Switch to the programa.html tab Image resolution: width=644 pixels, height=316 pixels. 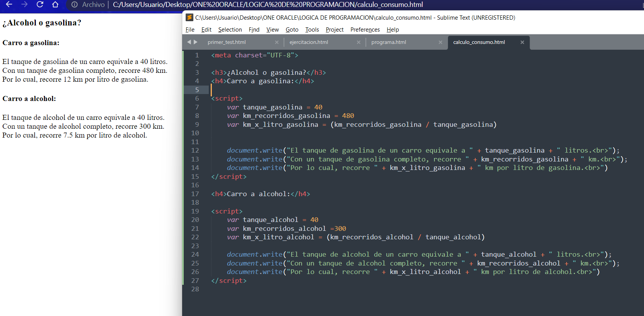[389, 42]
